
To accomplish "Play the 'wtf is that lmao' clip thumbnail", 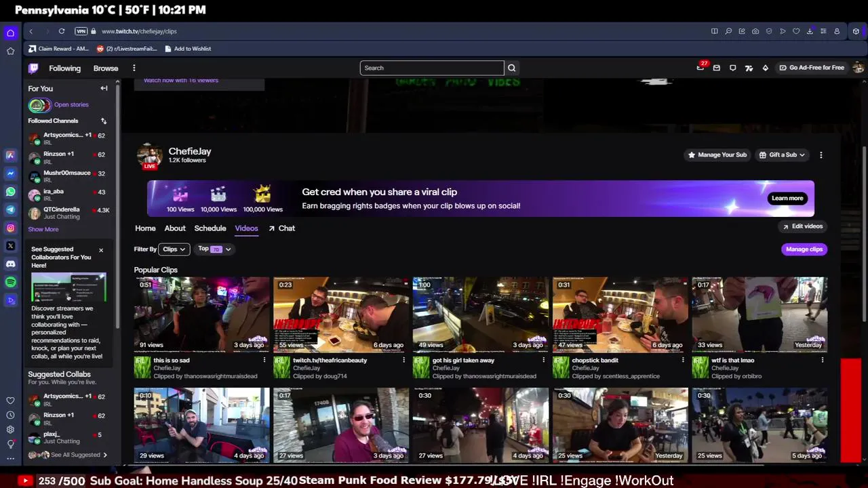I will [759, 314].
